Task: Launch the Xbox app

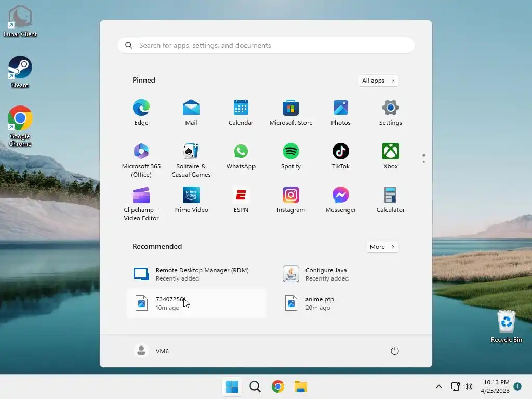Action: click(391, 156)
